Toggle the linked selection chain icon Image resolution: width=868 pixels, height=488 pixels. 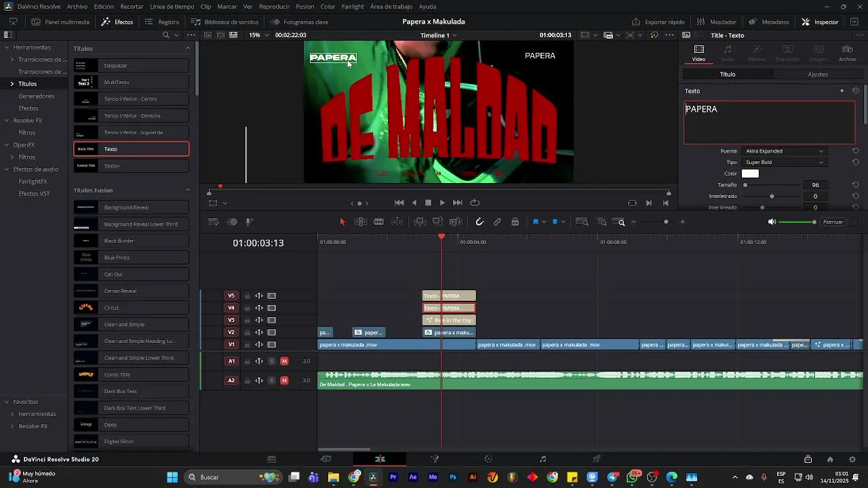coord(497,222)
